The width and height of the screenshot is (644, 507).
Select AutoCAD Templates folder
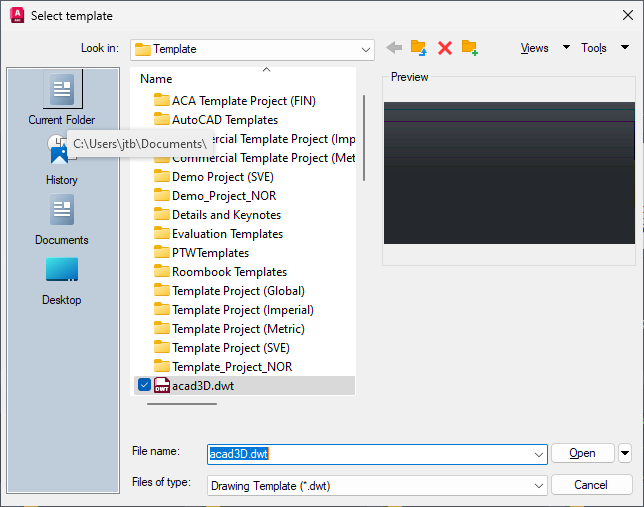(216, 120)
